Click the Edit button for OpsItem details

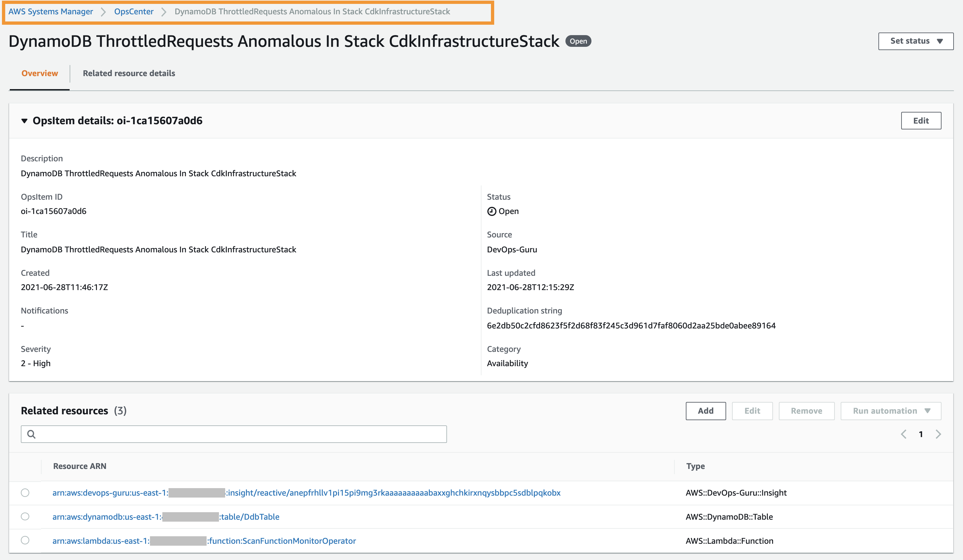922,121
